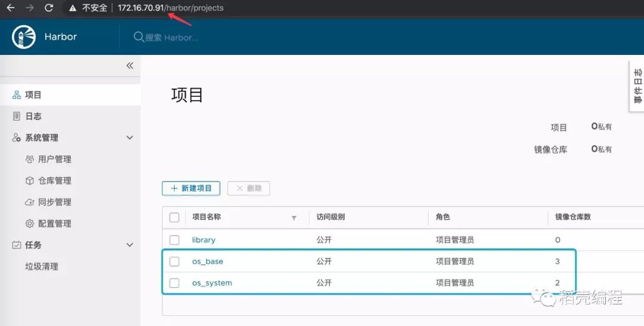Click the 搜索 Harbor search field

pos(172,38)
